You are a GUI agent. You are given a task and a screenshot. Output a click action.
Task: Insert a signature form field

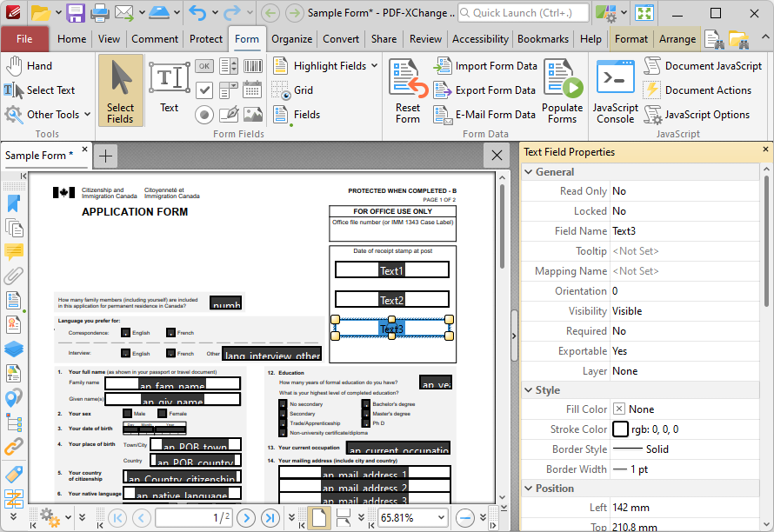pyautogui.click(x=229, y=115)
